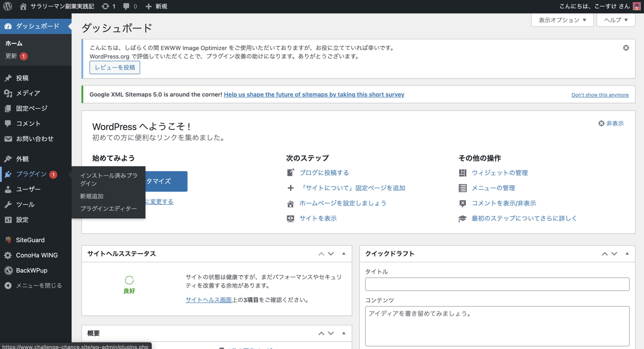
Task: Choose プラグインエディター from the flyout menu
Action: tap(108, 209)
